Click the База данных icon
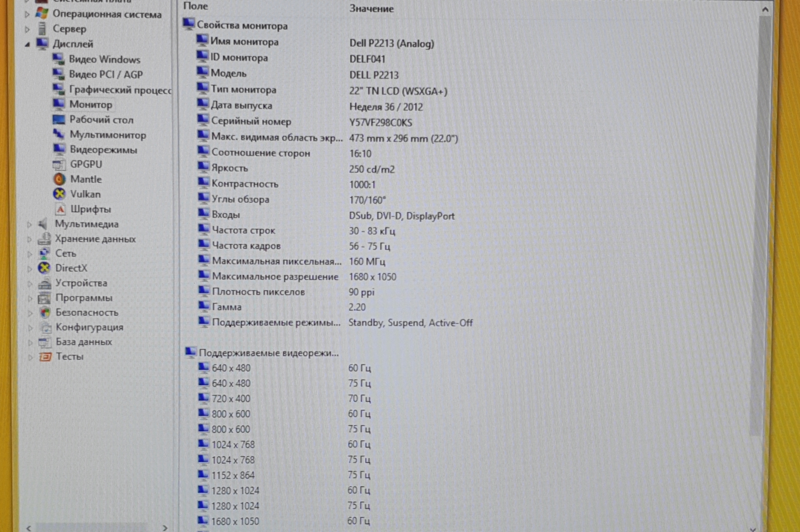 click(x=45, y=341)
